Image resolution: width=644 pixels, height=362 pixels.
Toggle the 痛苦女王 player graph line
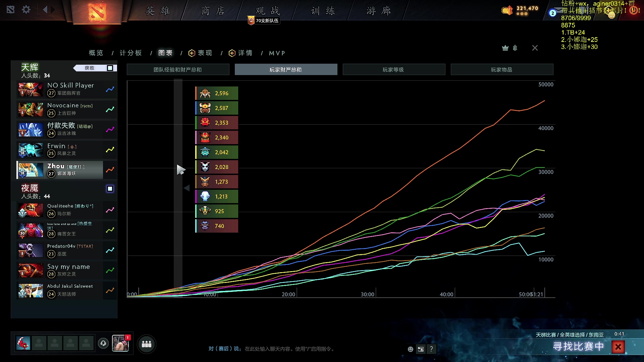[110, 230]
